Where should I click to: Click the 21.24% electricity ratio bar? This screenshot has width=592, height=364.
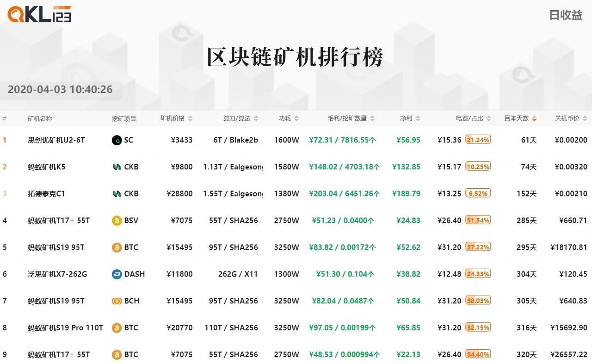click(x=478, y=140)
